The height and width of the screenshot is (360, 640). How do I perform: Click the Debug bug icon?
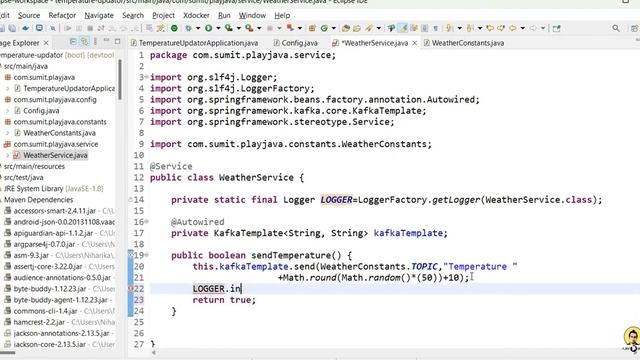(188, 28)
